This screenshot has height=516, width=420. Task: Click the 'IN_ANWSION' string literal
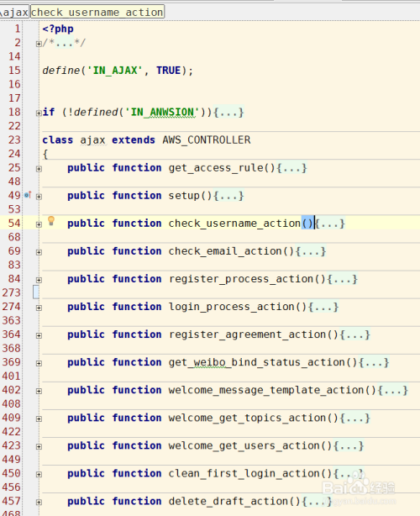(162, 113)
